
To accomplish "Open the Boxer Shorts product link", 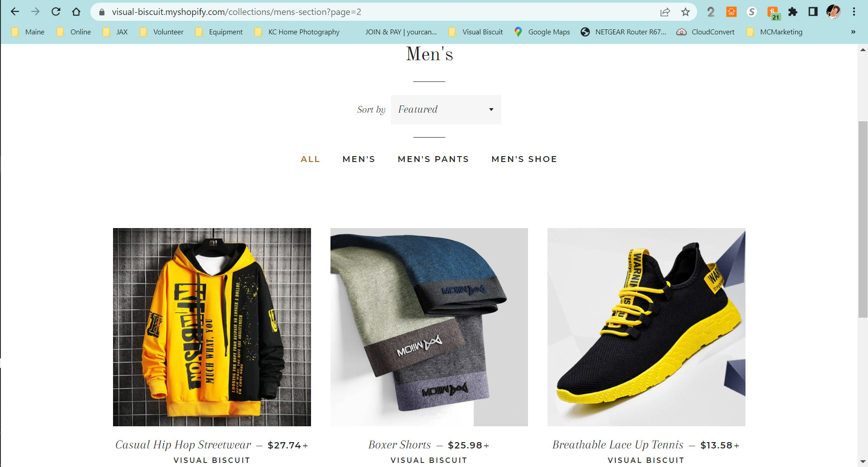I will [400, 445].
